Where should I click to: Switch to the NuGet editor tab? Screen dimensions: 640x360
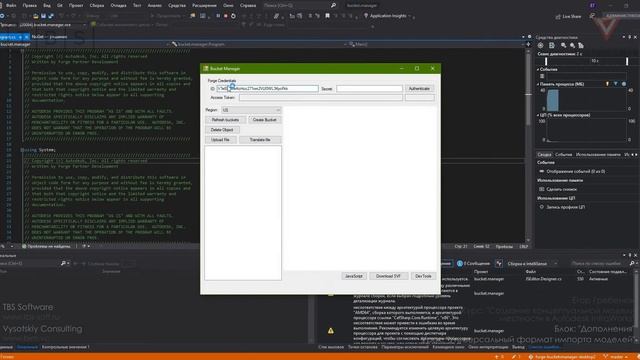coord(49,37)
